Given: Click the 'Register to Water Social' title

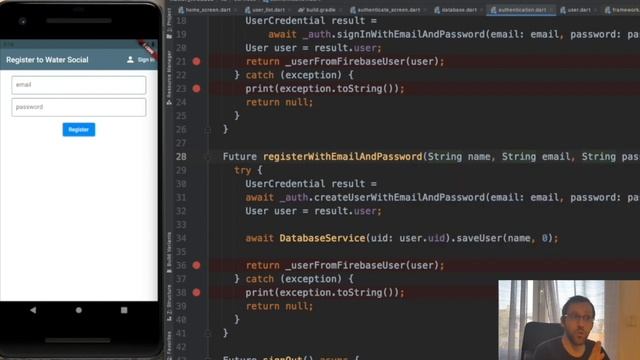Looking at the screenshot, I should coord(47,60).
